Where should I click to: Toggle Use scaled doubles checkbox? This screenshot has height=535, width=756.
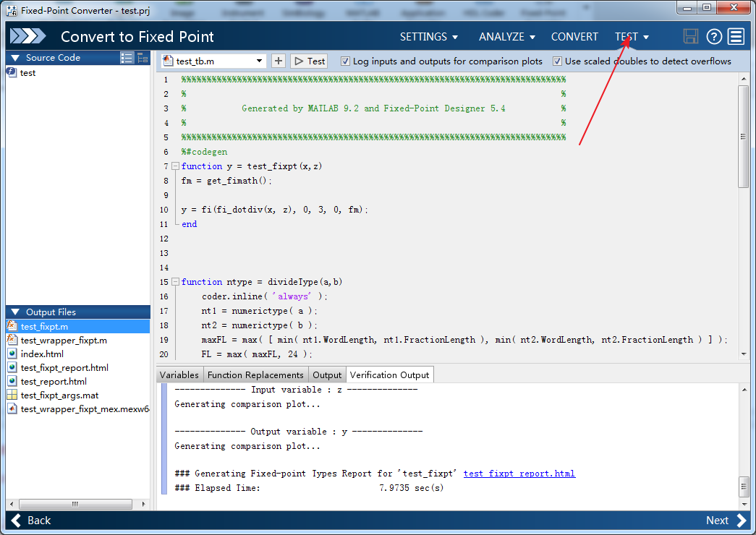557,61
